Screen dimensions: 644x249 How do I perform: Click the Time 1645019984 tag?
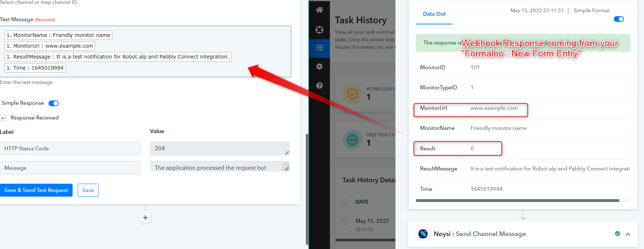(35, 68)
